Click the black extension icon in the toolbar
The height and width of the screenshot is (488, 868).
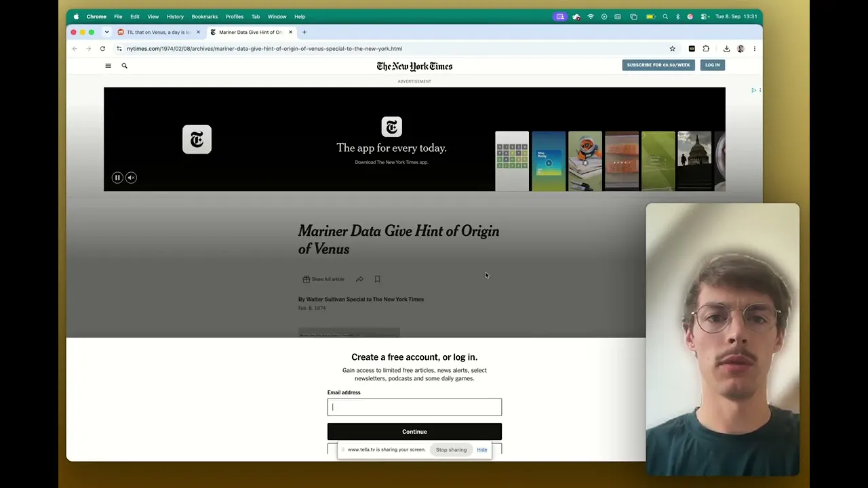[692, 49]
